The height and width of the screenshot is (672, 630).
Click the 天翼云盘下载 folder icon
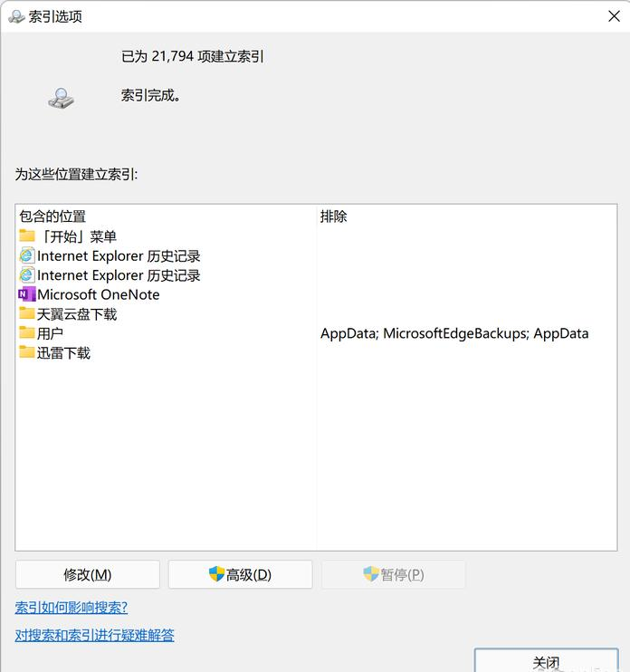click(27, 314)
